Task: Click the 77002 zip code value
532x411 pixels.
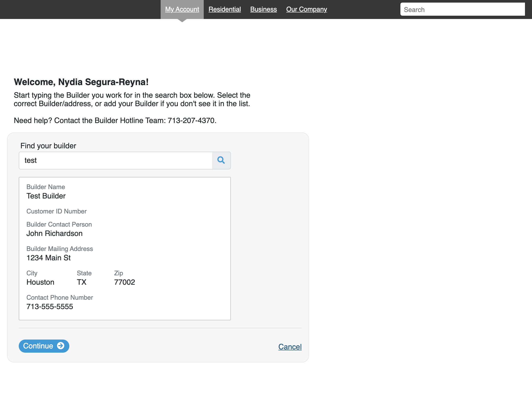Action: (125, 282)
